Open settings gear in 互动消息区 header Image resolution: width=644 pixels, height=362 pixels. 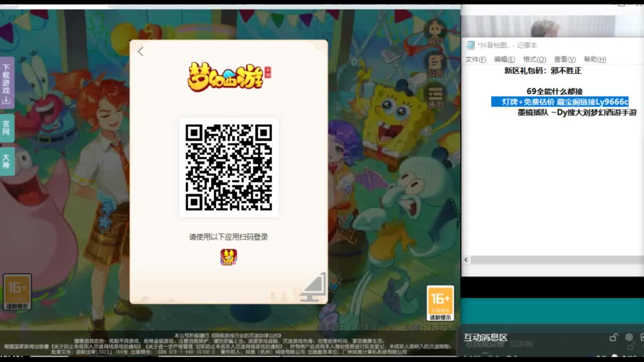629,337
